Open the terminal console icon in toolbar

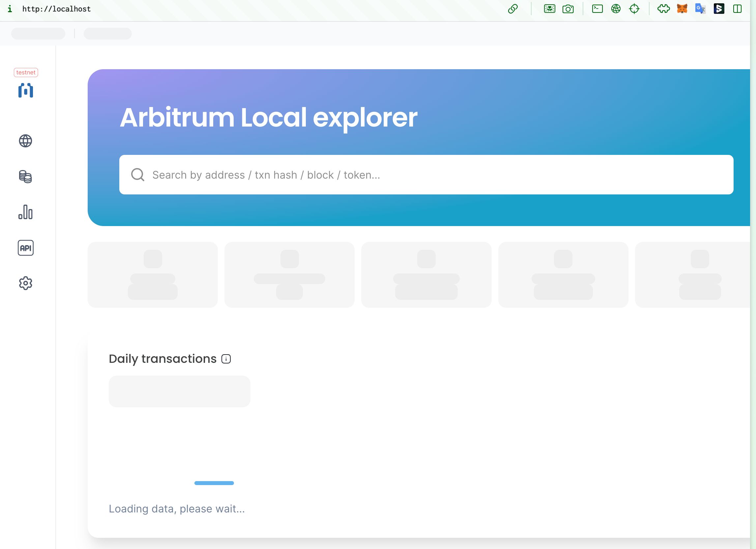pyautogui.click(x=597, y=9)
